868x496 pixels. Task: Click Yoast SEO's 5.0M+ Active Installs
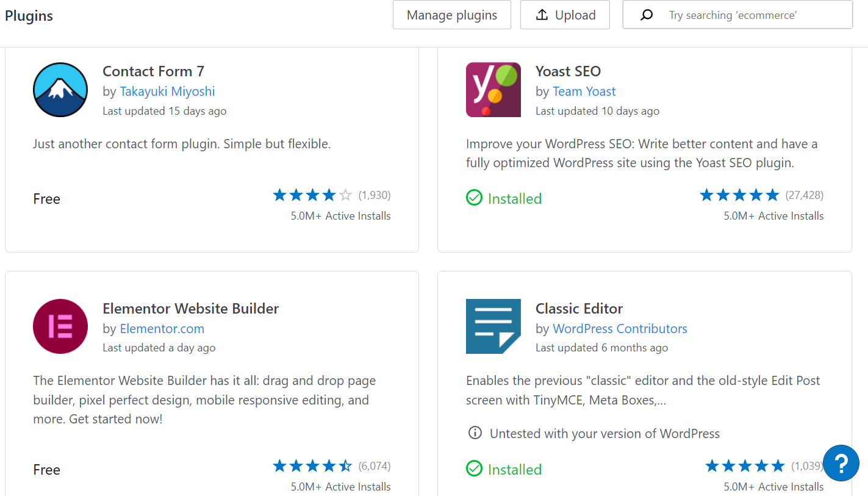coord(773,216)
